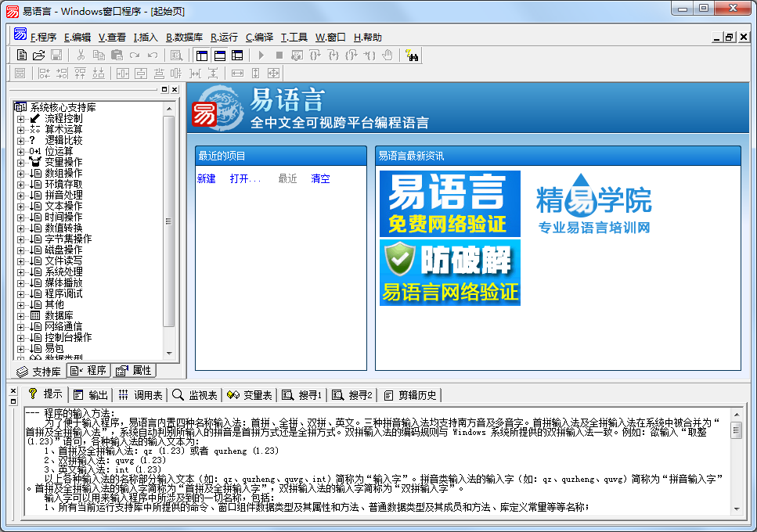Click the step-into braces icon
757x532 pixels.
333,56
